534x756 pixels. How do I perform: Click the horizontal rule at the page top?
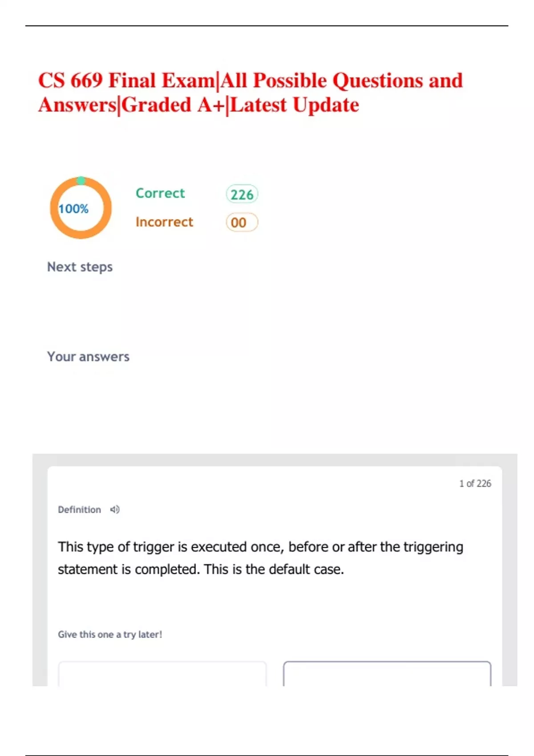click(267, 26)
